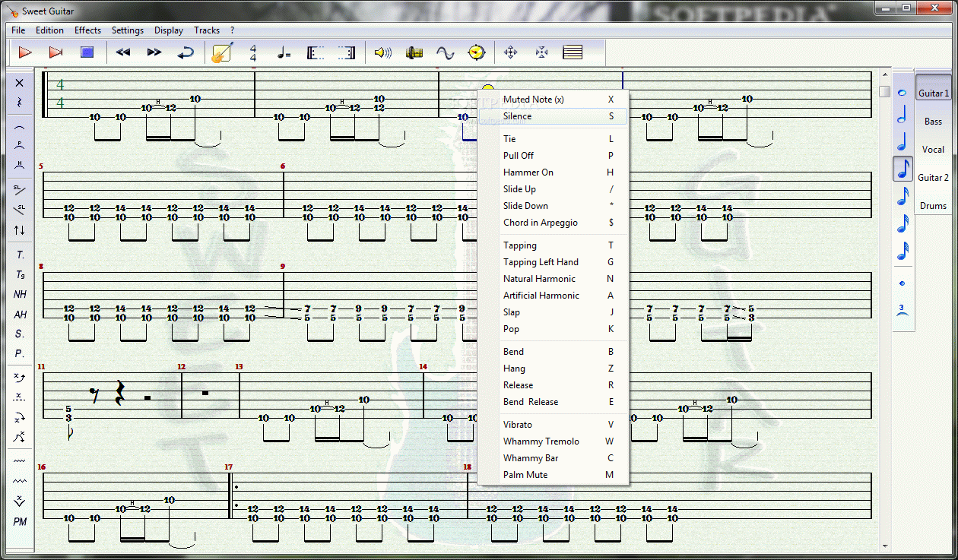Select the NH natural harmonic tool
The image size is (958, 560).
click(x=20, y=294)
